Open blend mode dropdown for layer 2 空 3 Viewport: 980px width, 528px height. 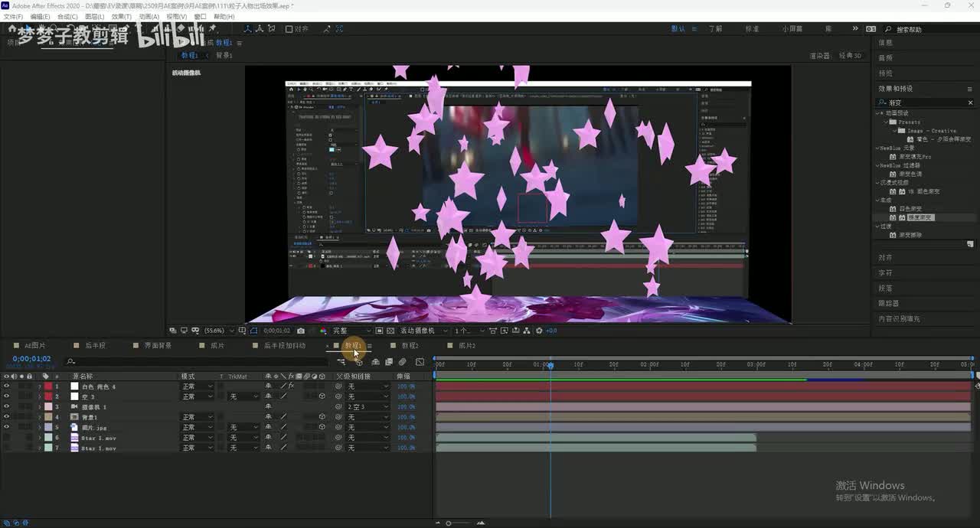point(197,396)
